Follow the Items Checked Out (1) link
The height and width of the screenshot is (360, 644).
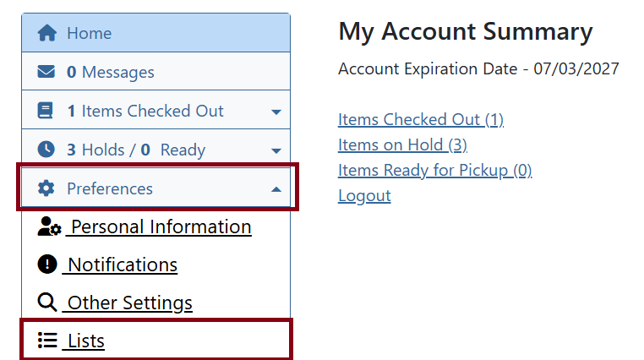tap(421, 119)
